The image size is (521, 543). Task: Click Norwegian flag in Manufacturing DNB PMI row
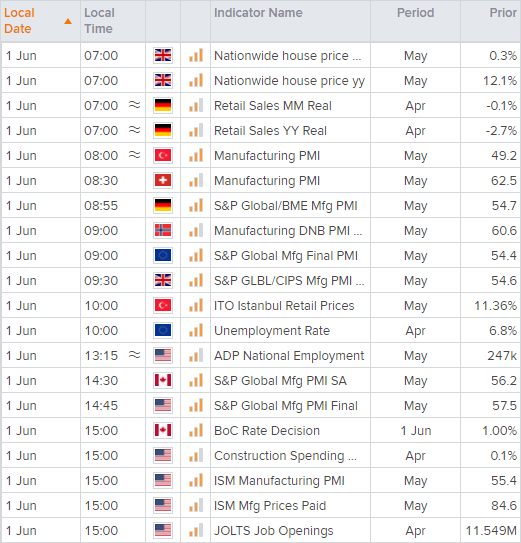coord(163,230)
